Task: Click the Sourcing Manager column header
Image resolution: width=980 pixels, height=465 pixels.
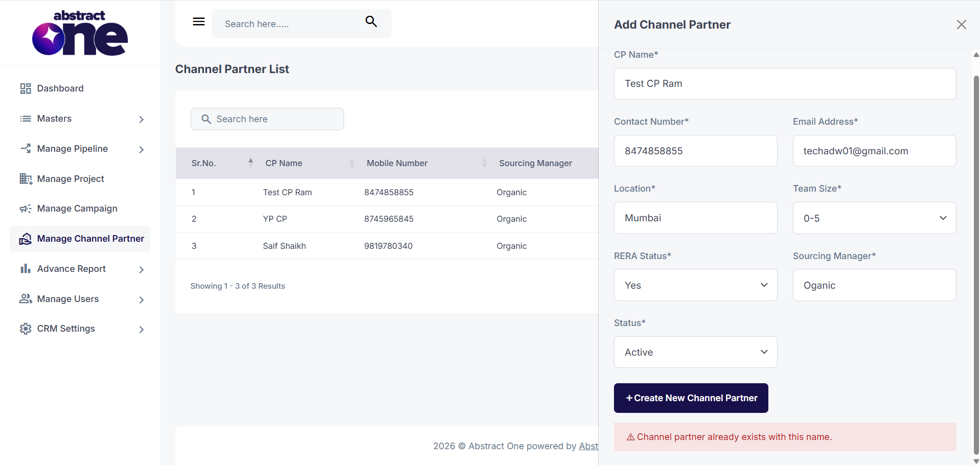Action: point(535,163)
